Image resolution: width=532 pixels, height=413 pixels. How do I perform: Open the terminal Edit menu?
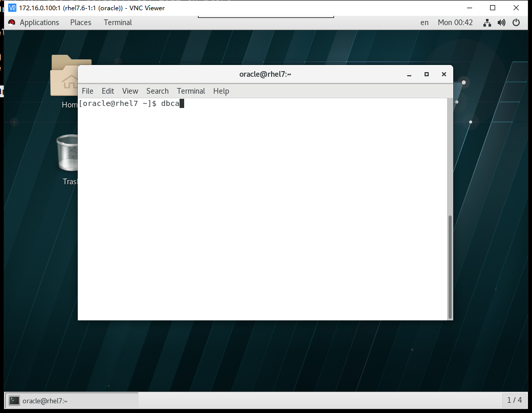click(x=108, y=91)
